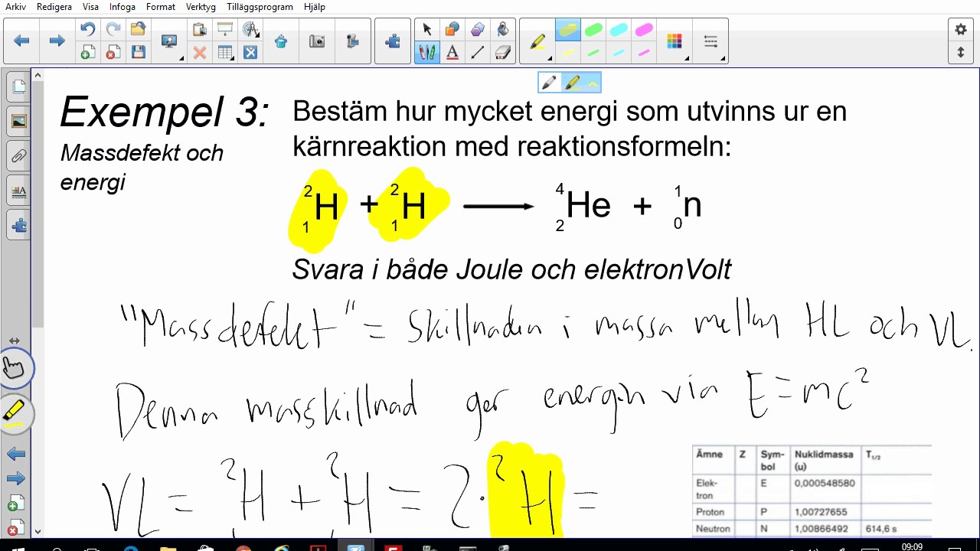Select the Eraser tool

(x=503, y=53)
